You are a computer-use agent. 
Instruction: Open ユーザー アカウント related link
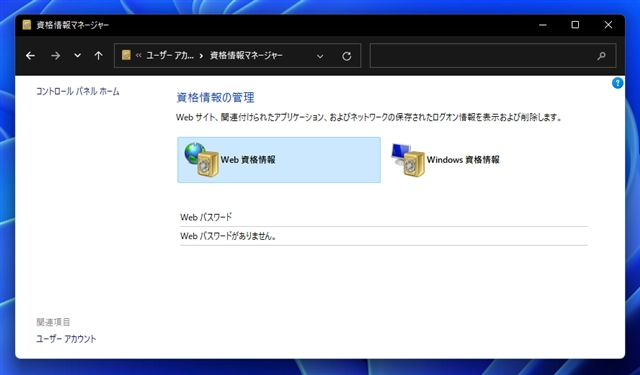pos(66,339)
